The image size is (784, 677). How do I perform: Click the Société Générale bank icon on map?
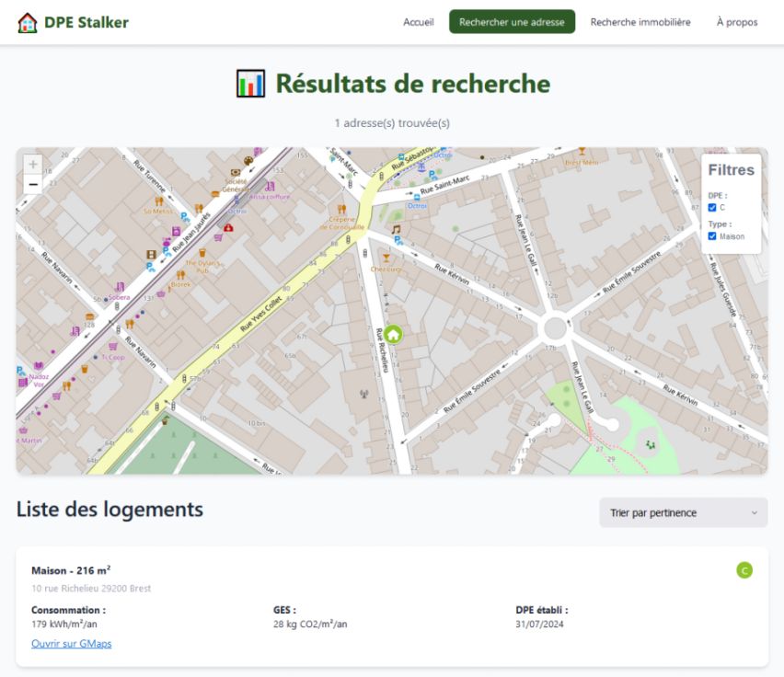pyautogui.click(x=235, y=172)
